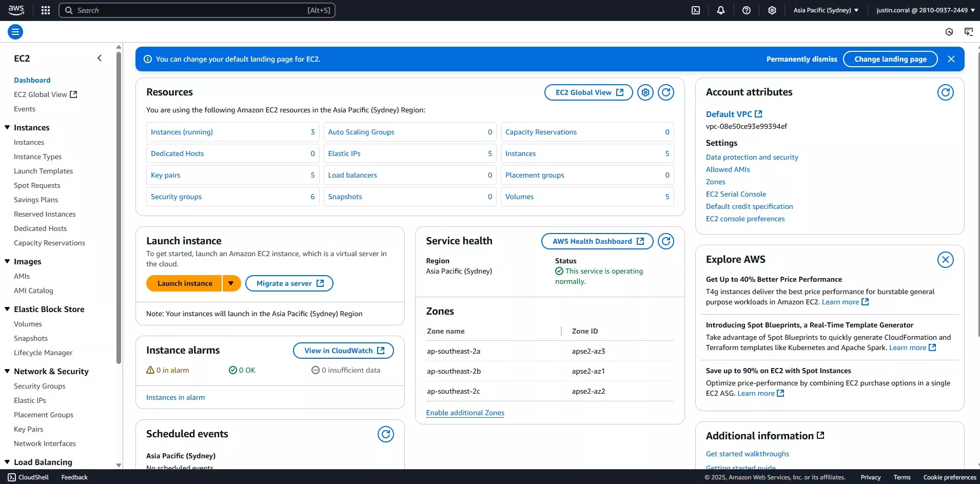Viewport: 980px width, 484px height.
Task: Click the Change landing page button
Action: [890, 59]
